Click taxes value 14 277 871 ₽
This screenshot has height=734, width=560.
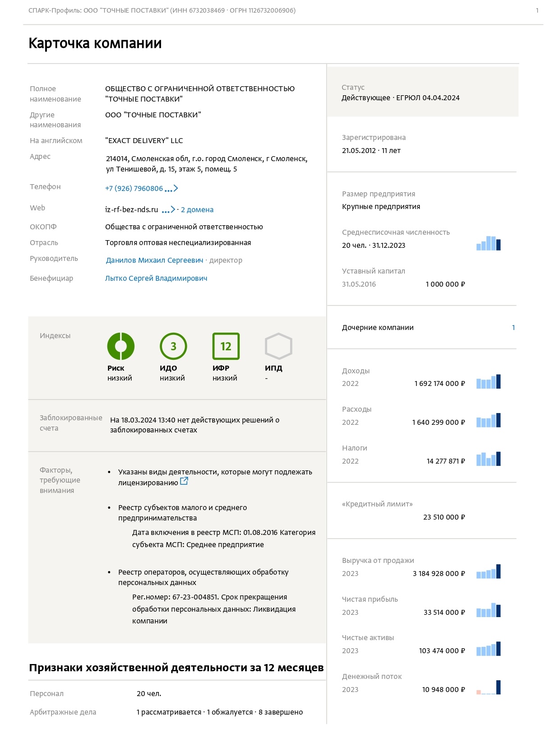tap(446, 461)
